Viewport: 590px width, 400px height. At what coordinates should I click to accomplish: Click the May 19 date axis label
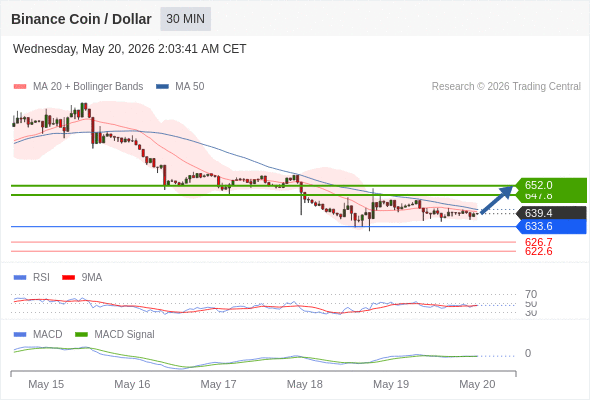(x=391, y=384)
